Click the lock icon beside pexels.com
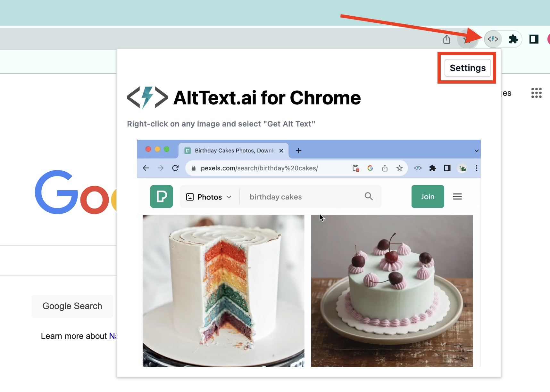This screenshot has height=392, width=550. click(193, 168)
